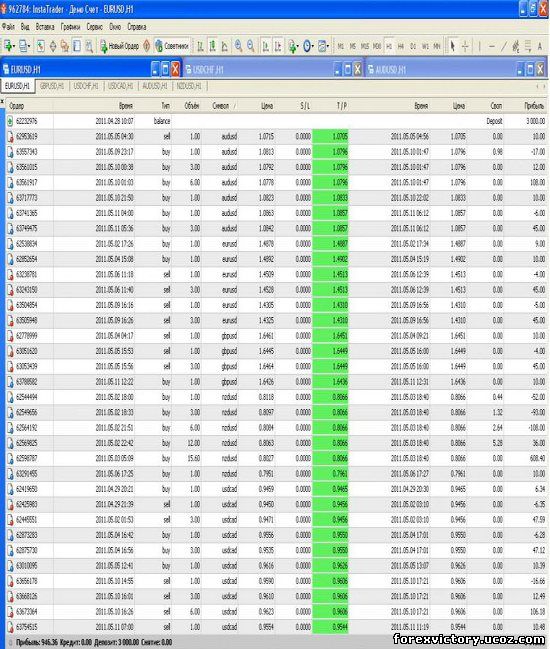The height and width of the screenshot is (649, 550).
Task: Select order 63561917 row in history
Action: click(x=276, y=182)
